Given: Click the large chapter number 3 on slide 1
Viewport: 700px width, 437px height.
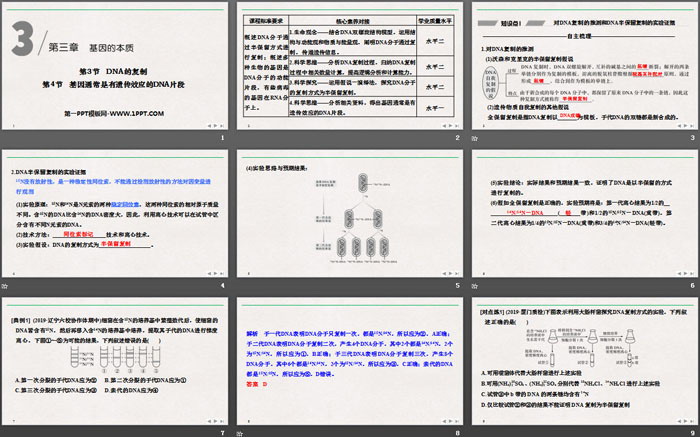Looking at the screenshot, I should 22,39.
